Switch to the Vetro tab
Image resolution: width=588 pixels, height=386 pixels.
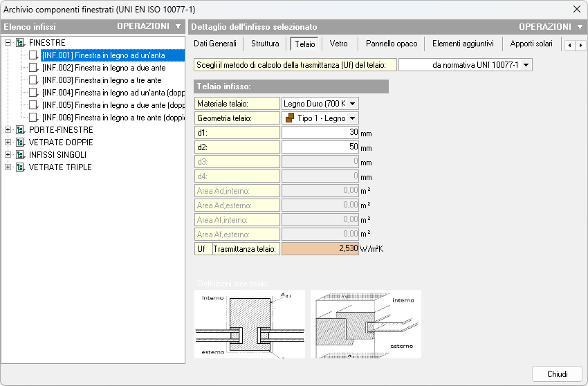point(338,44)
